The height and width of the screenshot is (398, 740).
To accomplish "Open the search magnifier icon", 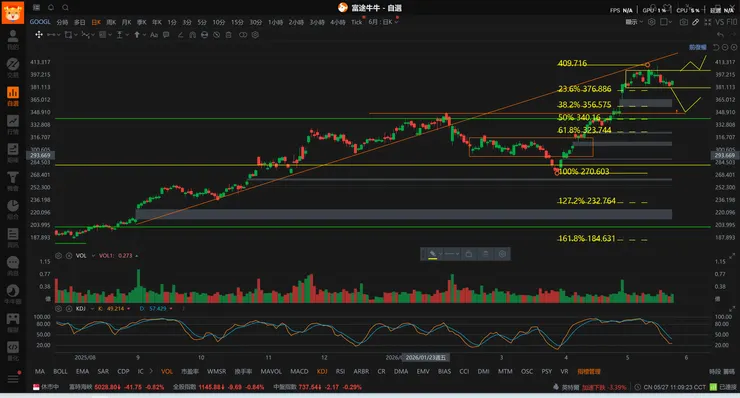I will (x=66, y=8).
